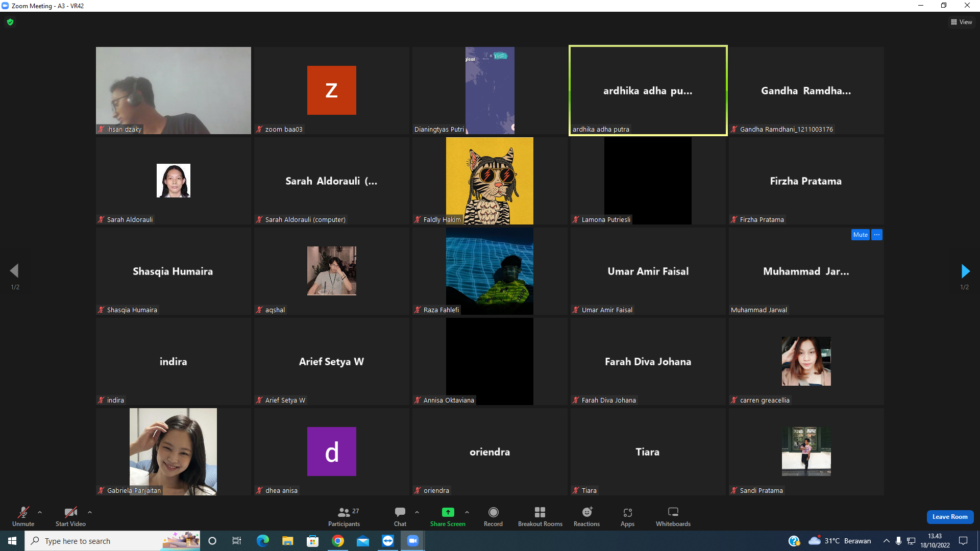The height and width of the screenshot is (551, 980).
Task: Open Cortana from taskbar
Action: 212,541
